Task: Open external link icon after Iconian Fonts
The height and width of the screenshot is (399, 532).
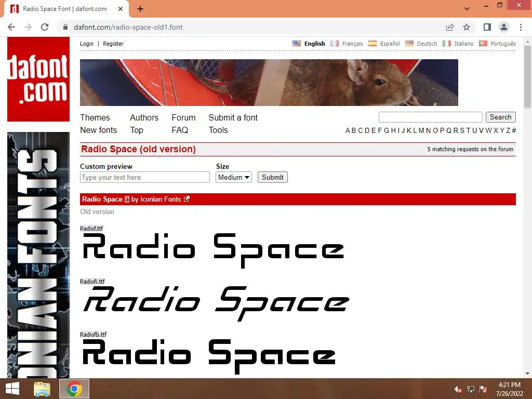Action: click(187, 199)
